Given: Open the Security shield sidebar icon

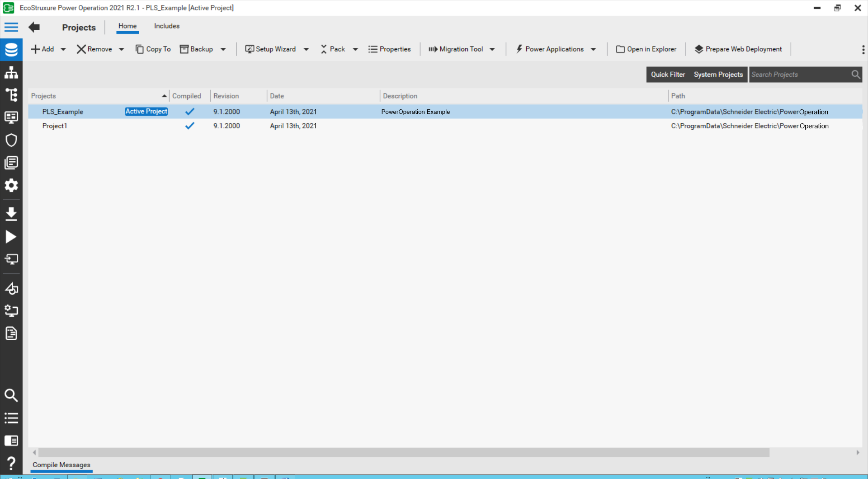Looking at the screenshot, I should [x=11, y=140].
